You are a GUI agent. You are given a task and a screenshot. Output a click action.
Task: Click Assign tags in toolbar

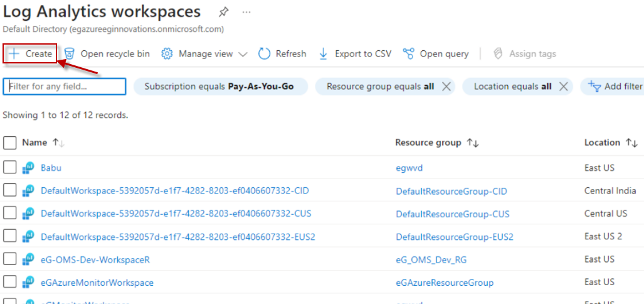524,54
